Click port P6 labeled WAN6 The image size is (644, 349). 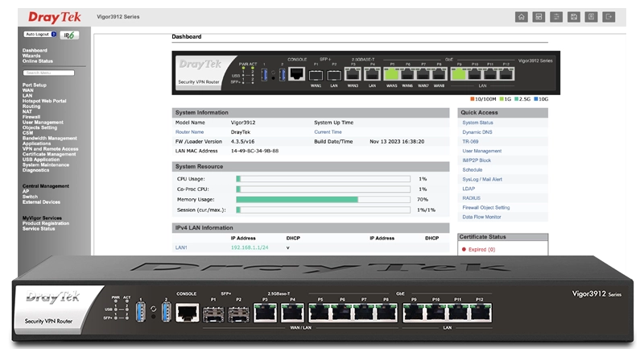tap(407, 74)
